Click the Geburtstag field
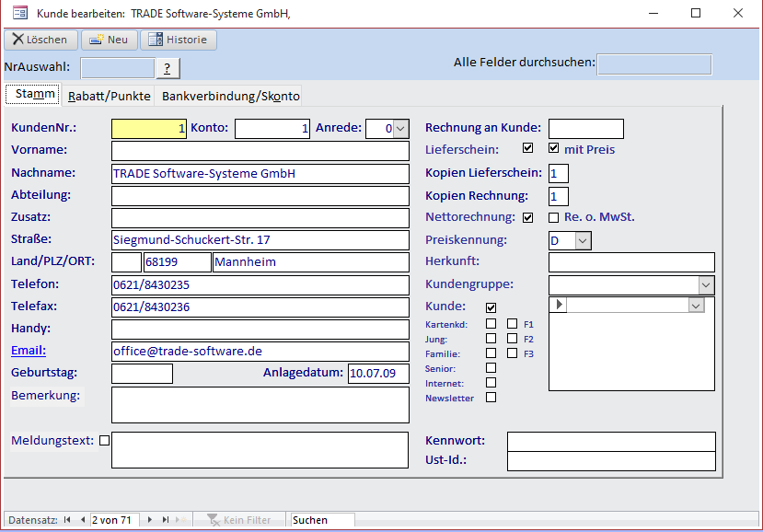Viewport: 763px width, 532px height. click(x=142, y=374)
